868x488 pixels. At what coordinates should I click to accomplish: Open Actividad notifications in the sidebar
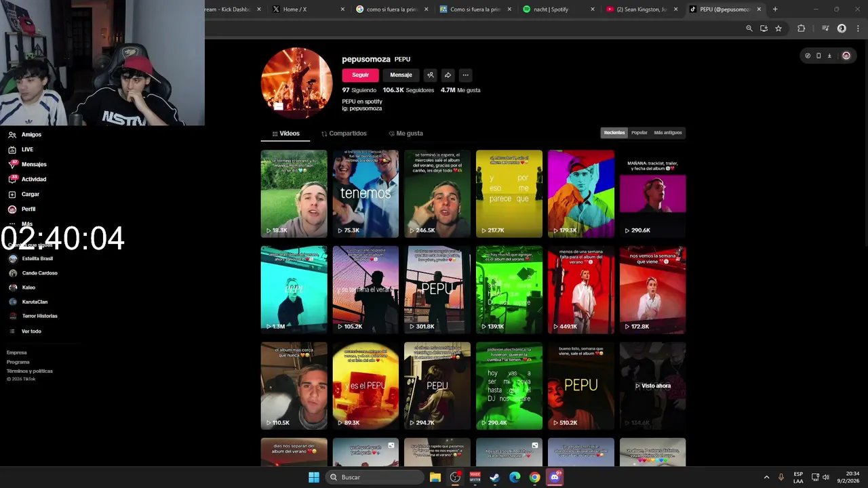click(28, 180)
